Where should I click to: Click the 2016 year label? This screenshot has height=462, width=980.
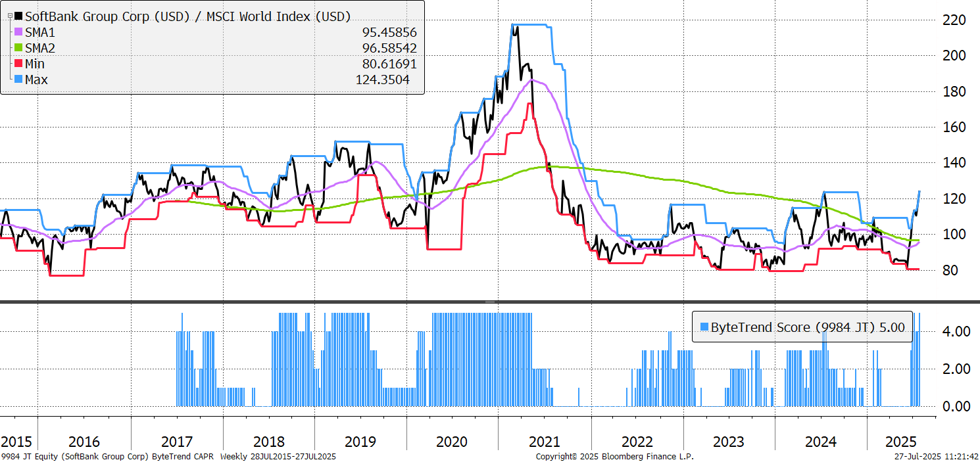84,441
